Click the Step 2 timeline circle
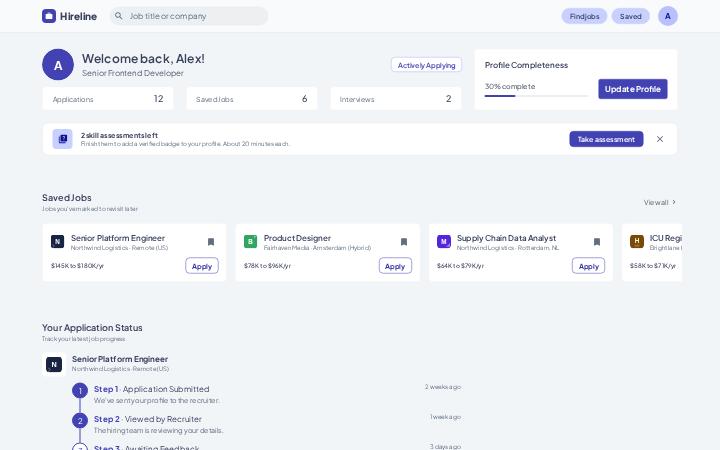 pyautogui.click(x=80, y=421)
